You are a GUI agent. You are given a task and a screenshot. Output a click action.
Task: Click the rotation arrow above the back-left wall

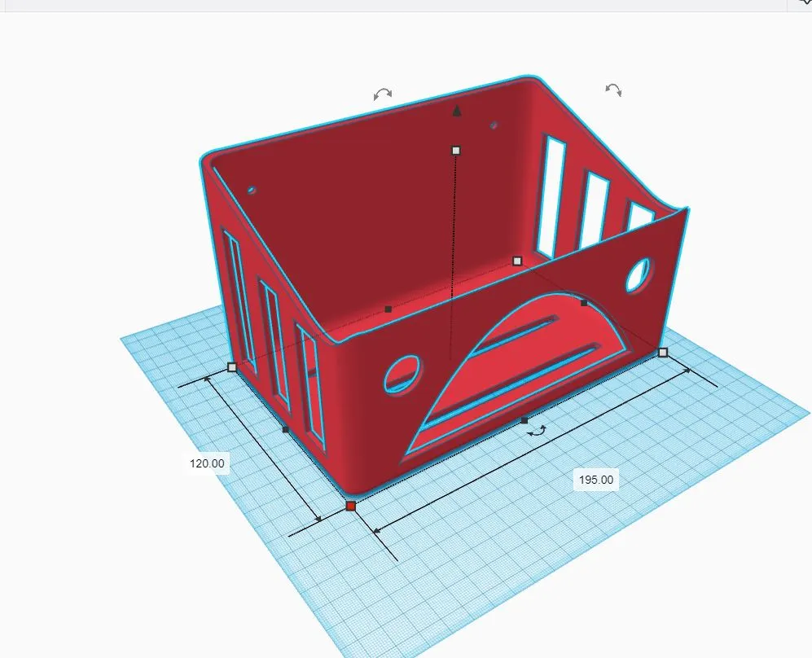[x=383, y=94]
